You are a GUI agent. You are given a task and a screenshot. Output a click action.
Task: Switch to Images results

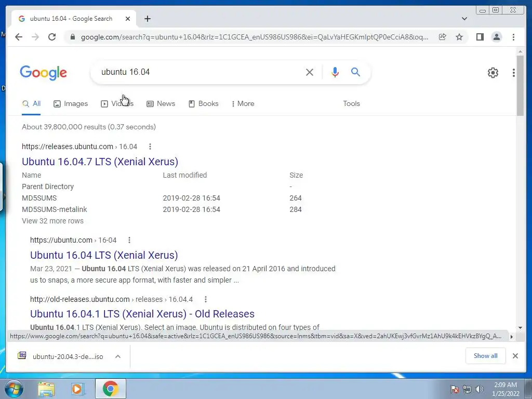(71, 104)
